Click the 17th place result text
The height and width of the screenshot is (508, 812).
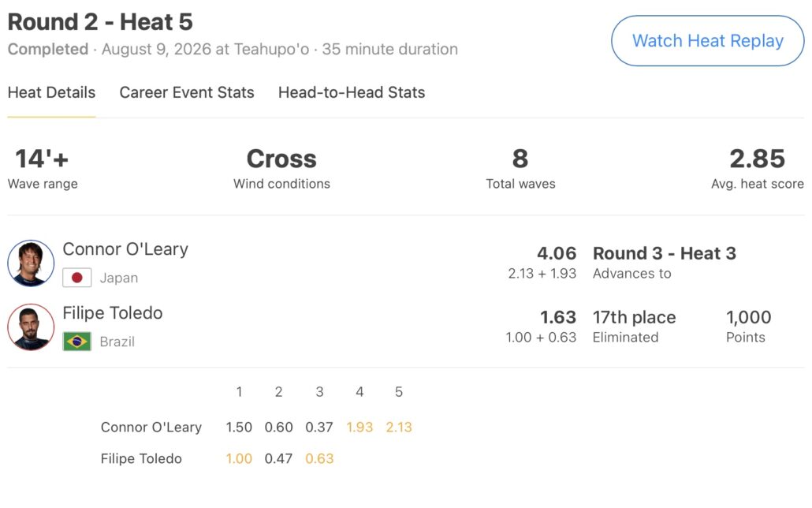coord(635,317)
